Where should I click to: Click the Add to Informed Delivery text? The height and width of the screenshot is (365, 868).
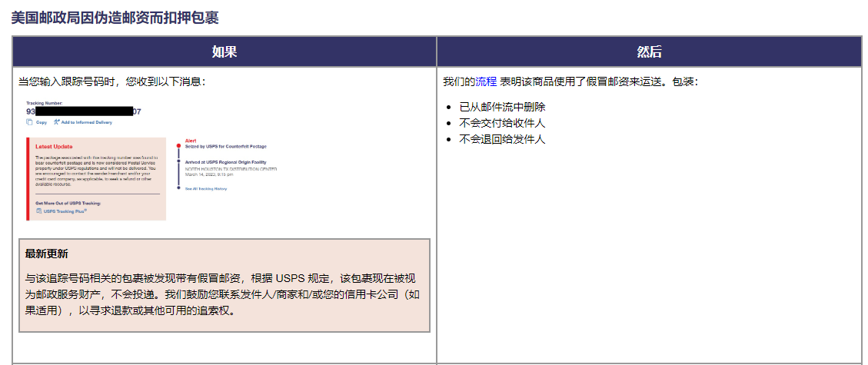click(86, 122)
